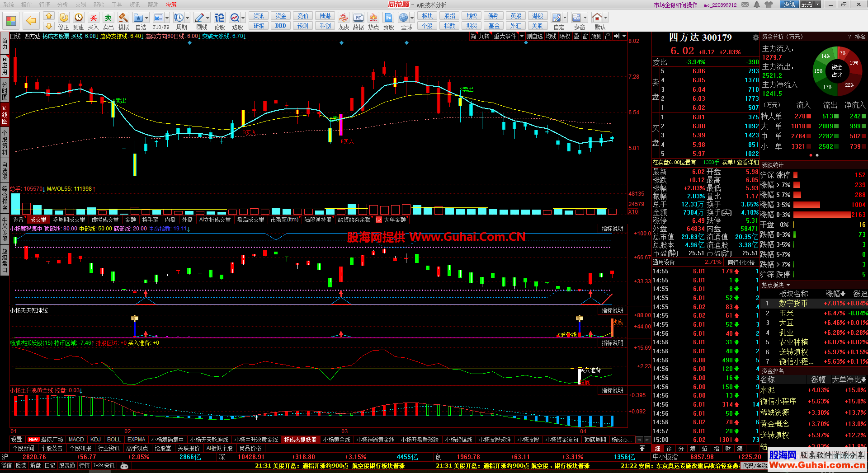Screen dimensions: 868x473
Task: Click the 资金 button in toolbar
Action: pyautogui.click(x=281, y=16)
